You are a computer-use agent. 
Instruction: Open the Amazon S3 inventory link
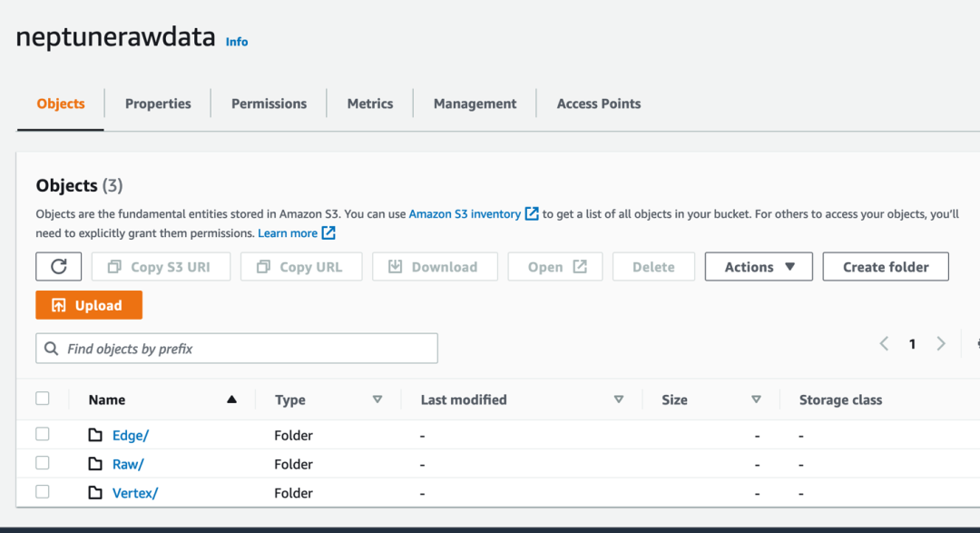465,214
